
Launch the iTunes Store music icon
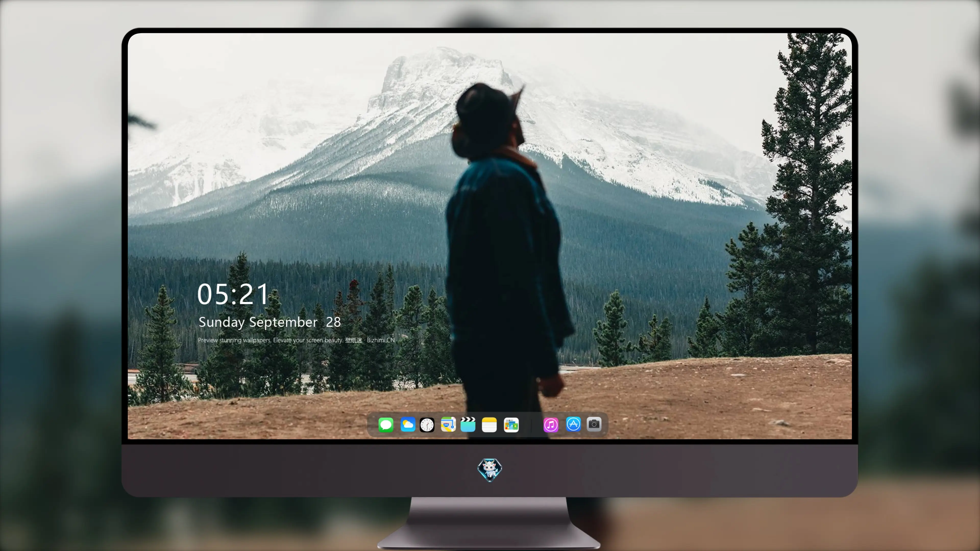click(551, 425)
